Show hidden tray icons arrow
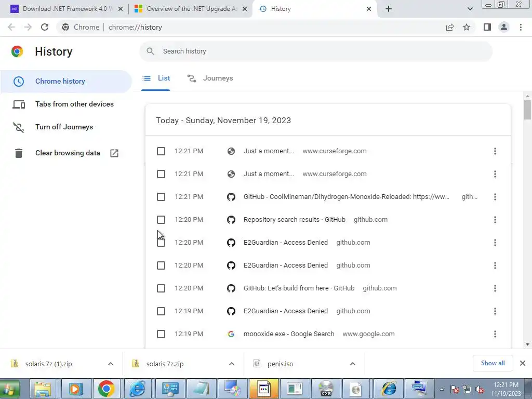Screen dimensions: 532x399 pos(442,390)
